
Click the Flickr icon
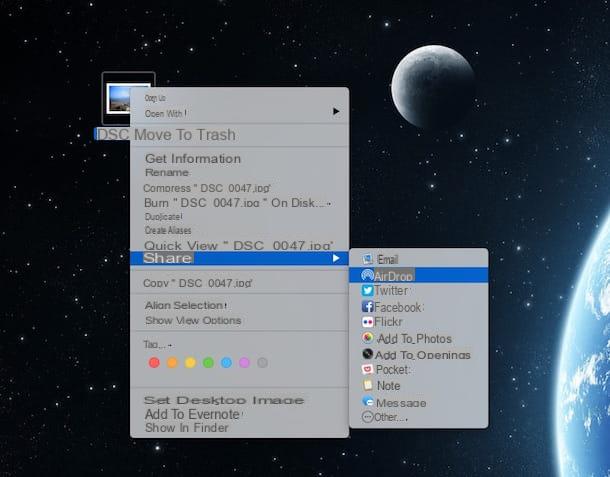click(367, 322)
